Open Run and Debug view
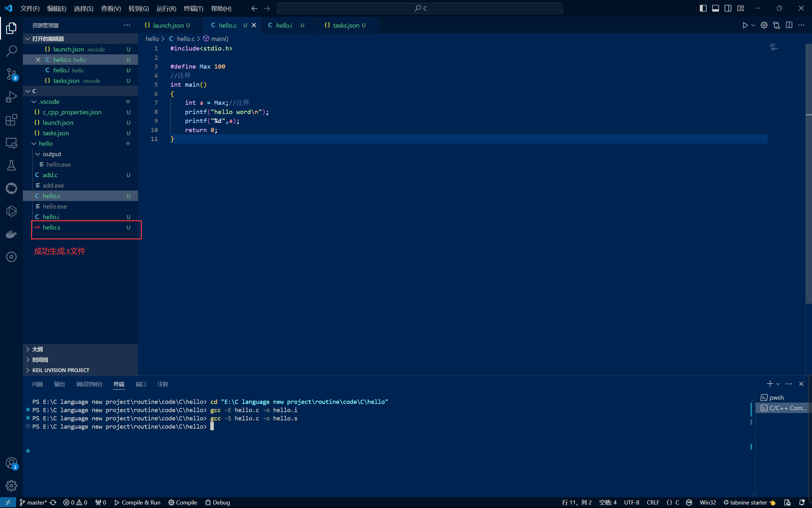This screenshot has height=508, width=812. [x=11, y=97]
